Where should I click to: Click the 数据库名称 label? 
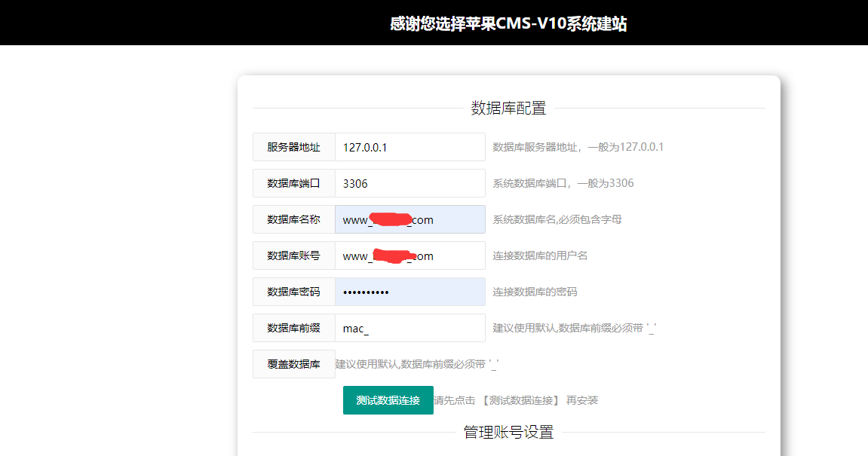[x=294, y=219]
